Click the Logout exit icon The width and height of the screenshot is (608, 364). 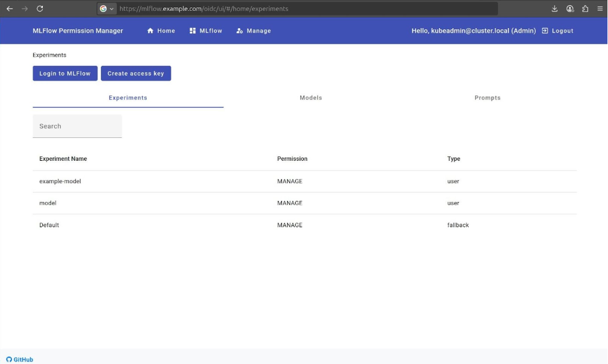[x=544, y=31]
